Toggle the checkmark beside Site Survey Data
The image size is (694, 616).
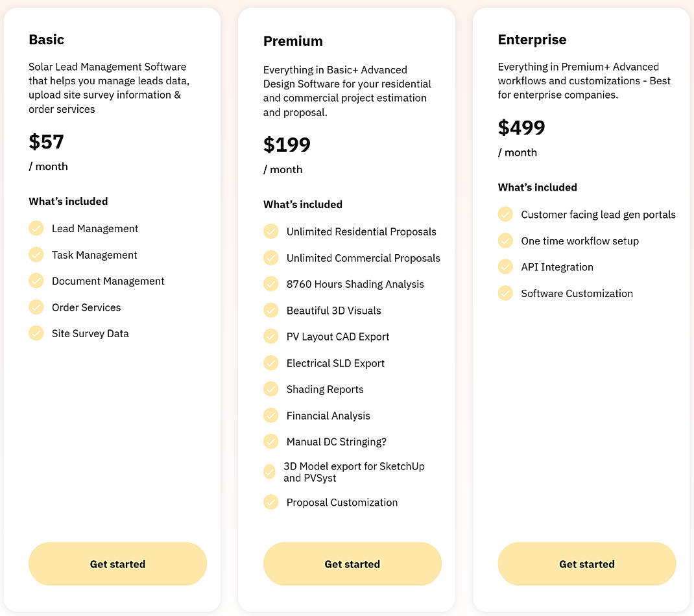pyautogui.click(x=36, y=333)
